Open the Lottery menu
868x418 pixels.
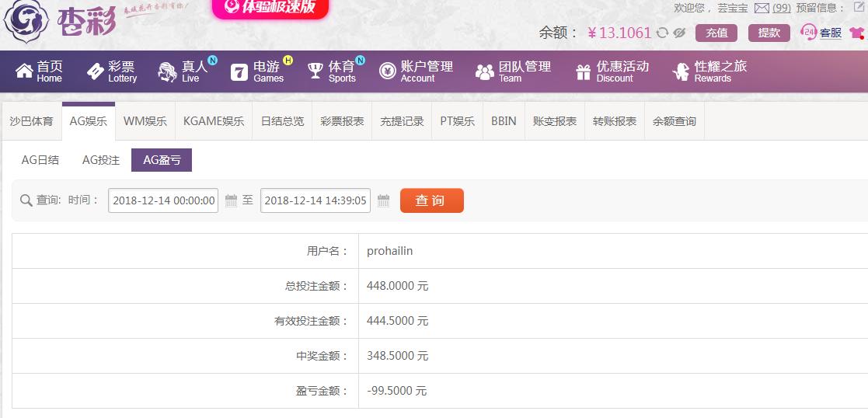[112, 71]
